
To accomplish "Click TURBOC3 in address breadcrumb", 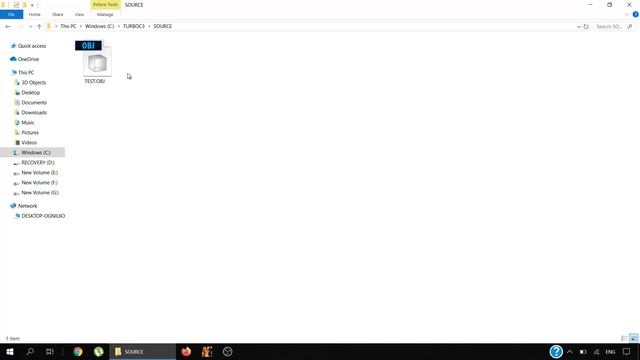I will click(134, 26).
